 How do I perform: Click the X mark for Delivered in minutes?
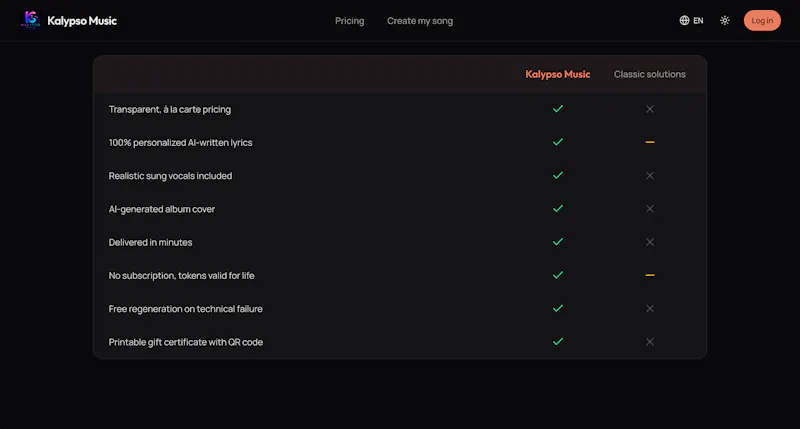(649, 242)
